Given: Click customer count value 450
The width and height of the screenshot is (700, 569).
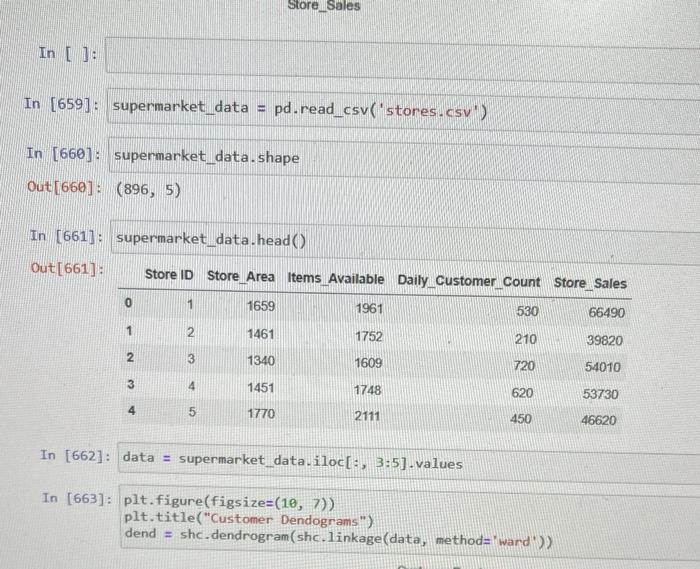Looking at the screenshot, I should pos(521,419).
